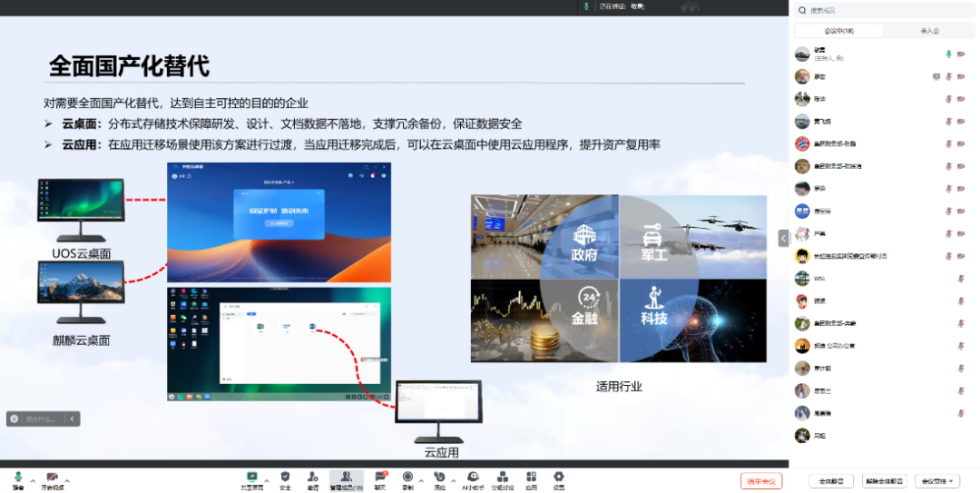Open the Chat panel
This screenshot has height=493, width=980.
tap(380, 480)
